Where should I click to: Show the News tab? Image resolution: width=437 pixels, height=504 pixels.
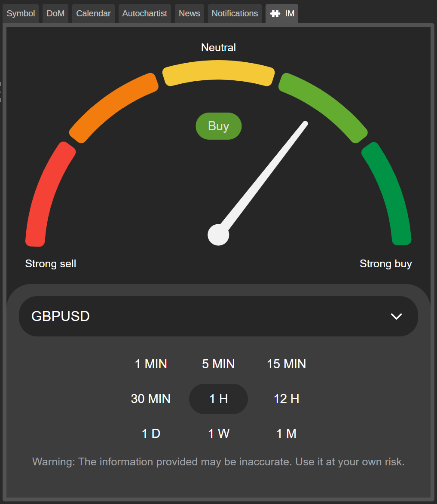189,14
